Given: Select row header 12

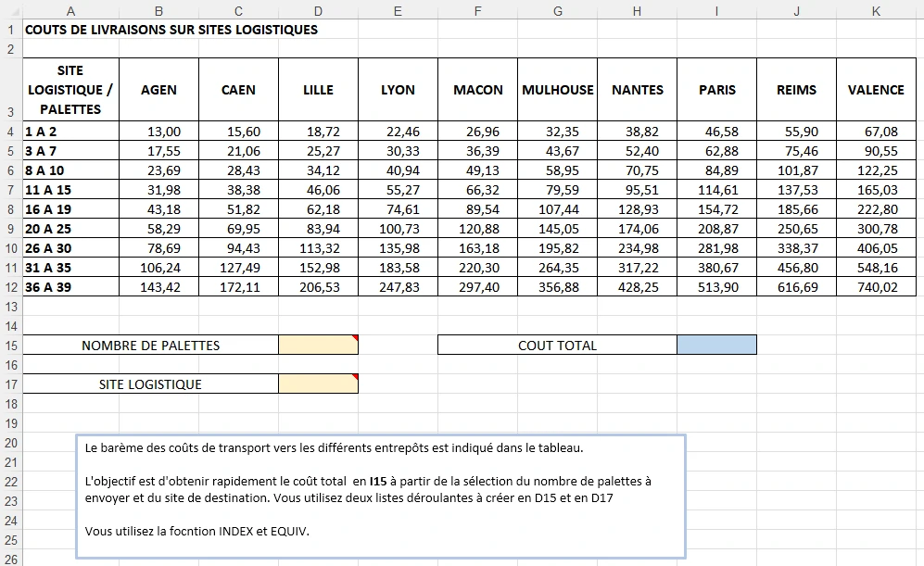Looking at the screenshot, I should click(x=11, y=287).
